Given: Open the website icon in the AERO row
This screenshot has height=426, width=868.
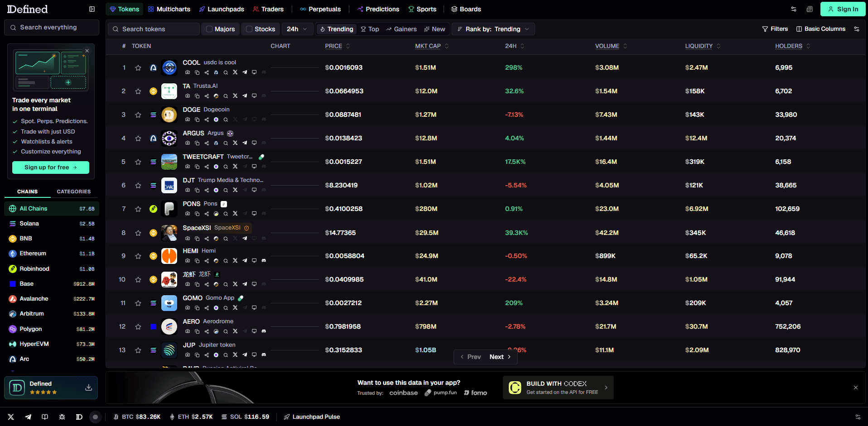Looking at the screenshot, I should tap(254, 331).
